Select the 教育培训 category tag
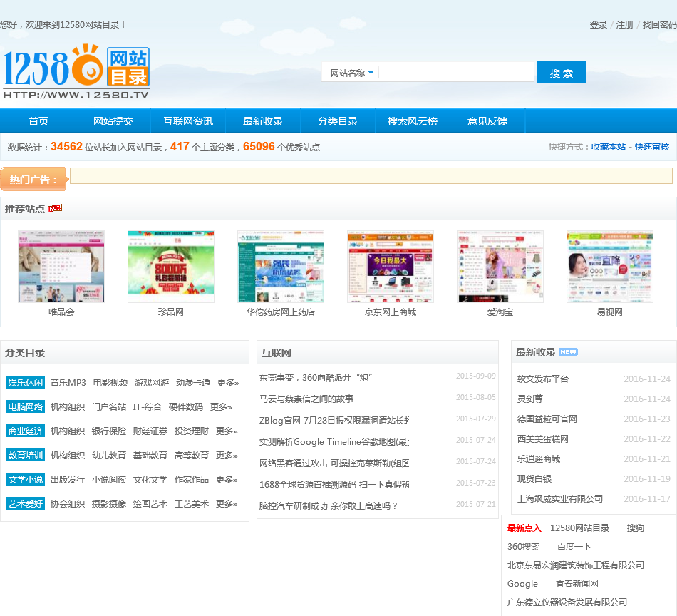Viewport: 677px width, 616px height. click(26, 456)
